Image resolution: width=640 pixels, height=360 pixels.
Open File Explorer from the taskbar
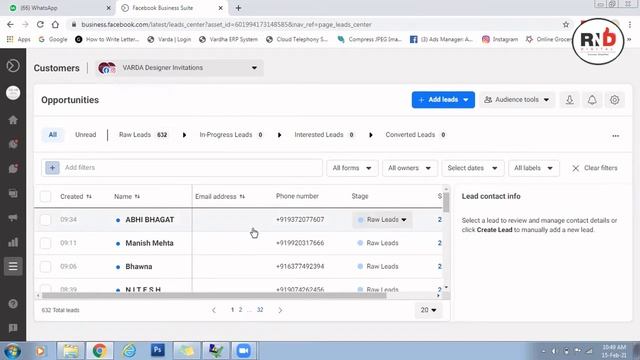tap(71, 351)
